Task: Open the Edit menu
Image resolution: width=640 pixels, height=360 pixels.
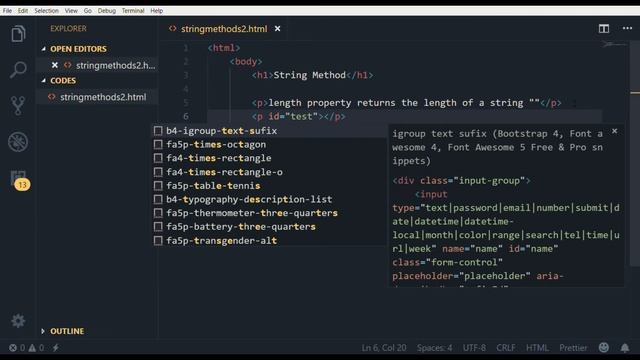Action: [x=23, y=11]
